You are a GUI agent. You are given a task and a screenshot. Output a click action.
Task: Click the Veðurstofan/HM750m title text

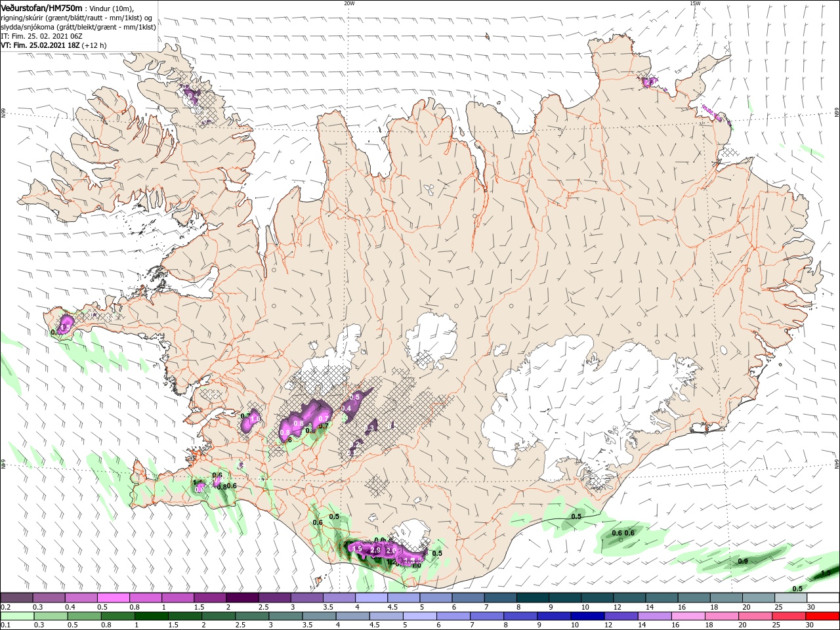pyautogui.click(x=42, y=7)
